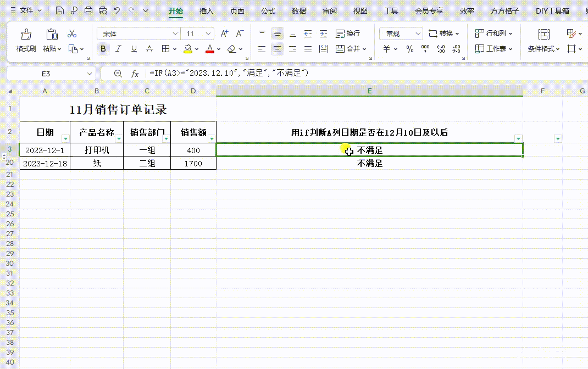Click cell containing 2023-12-18
Screen dimensions: 588x369
45,163
